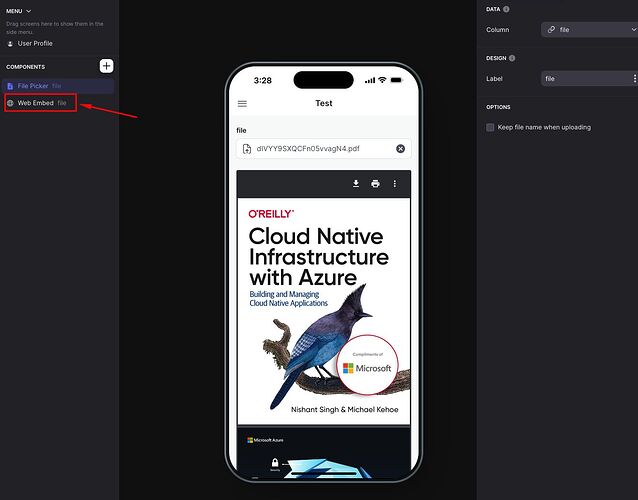
Task: Open the hamburger menu in app preview
Action: click(242, 104)
